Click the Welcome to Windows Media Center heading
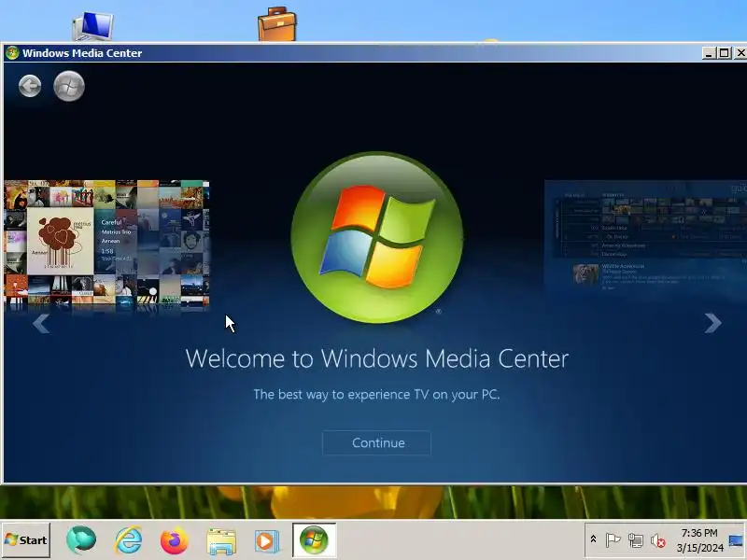The image size is (747, 560). point(377,358)
